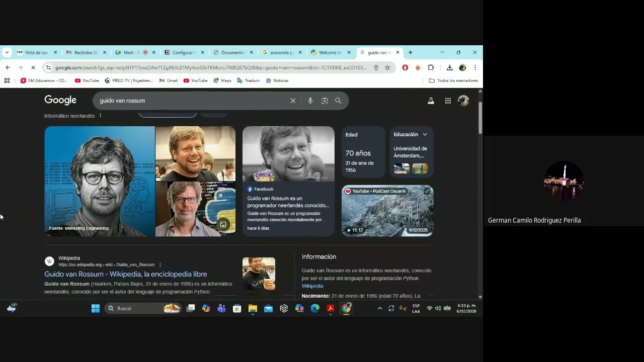
Task: Click the location pin icon in address bar
Action: (x=376, y=67)
